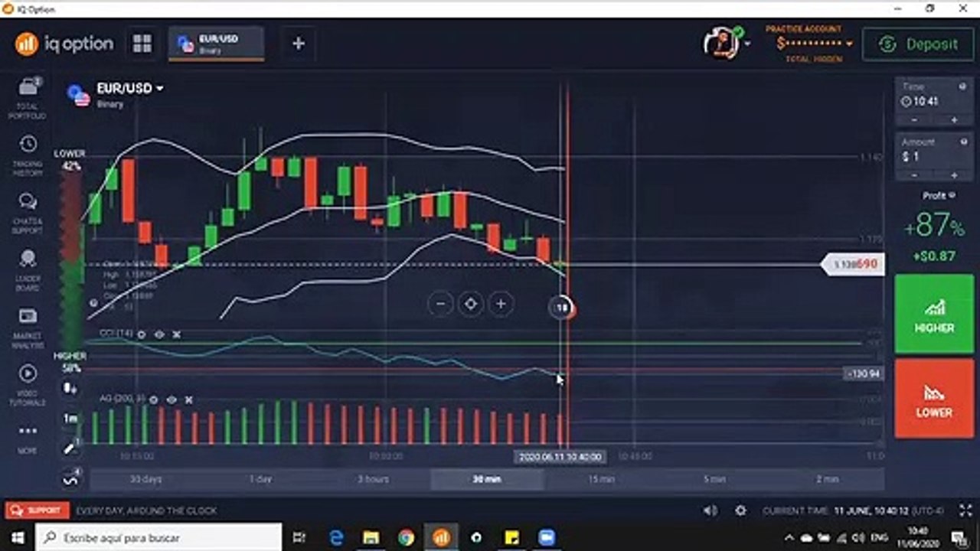
Task: Open Microsoft Edge from the taskbar
Action: [335, 538]
